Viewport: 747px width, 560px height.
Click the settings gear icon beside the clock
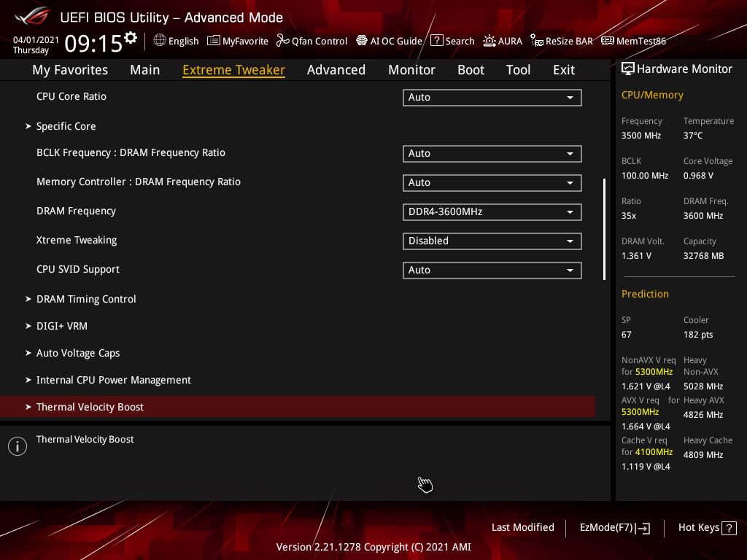(131, 38)
